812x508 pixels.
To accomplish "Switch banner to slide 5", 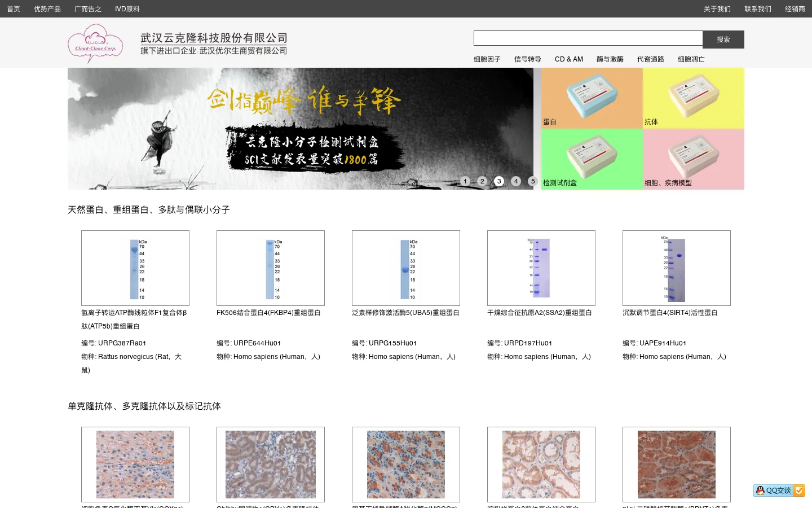I will click(533, 181).
